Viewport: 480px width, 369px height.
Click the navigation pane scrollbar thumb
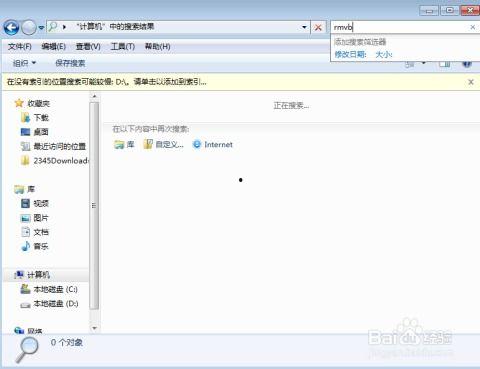pos(94,206)
